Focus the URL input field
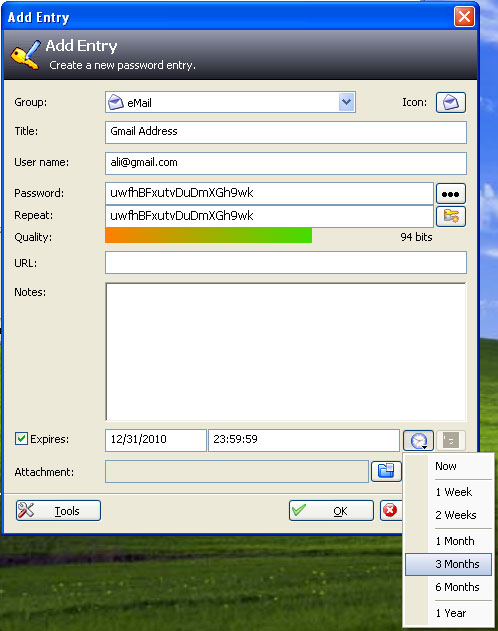 tap(286, 262)
